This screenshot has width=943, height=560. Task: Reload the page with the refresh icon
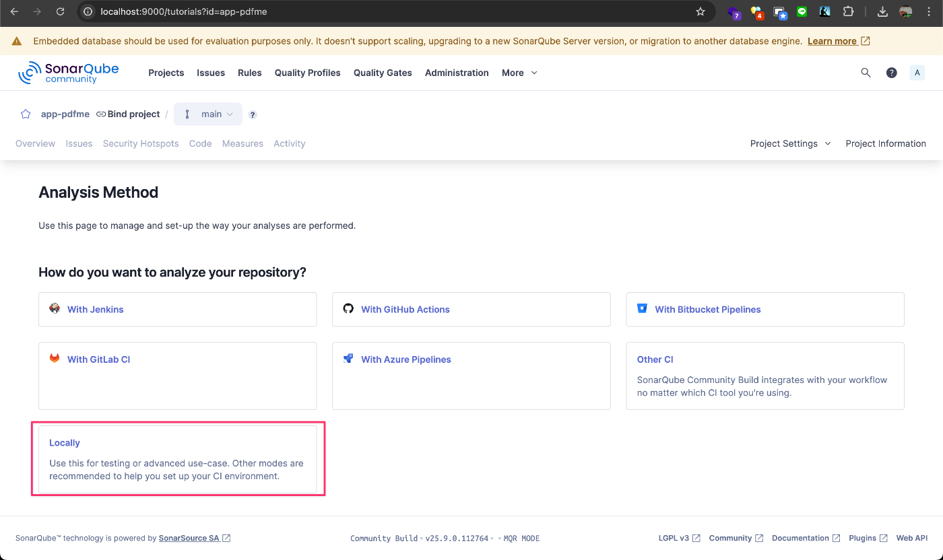(x=60, y=11)
